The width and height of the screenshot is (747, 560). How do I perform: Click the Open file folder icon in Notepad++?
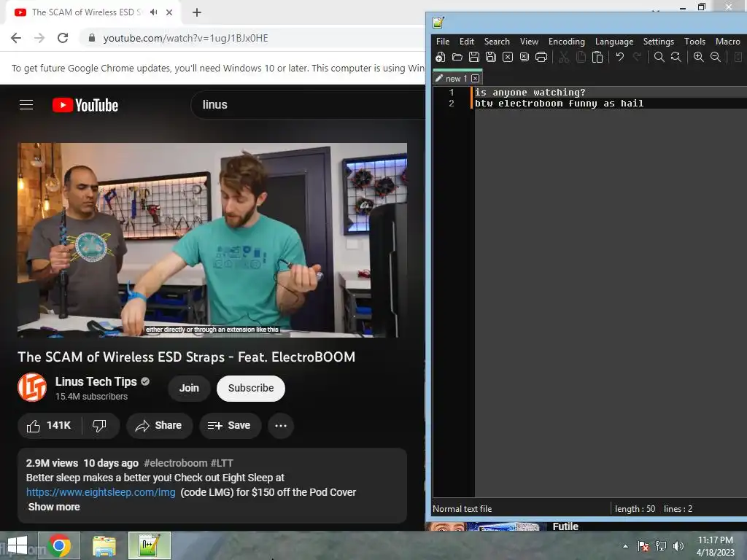457,57
